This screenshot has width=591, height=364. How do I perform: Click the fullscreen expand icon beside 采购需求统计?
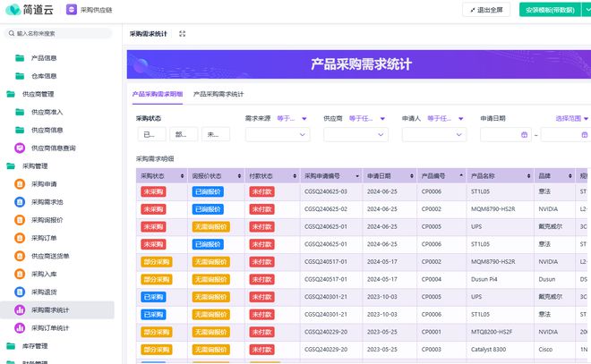click(x=182, y=33)
